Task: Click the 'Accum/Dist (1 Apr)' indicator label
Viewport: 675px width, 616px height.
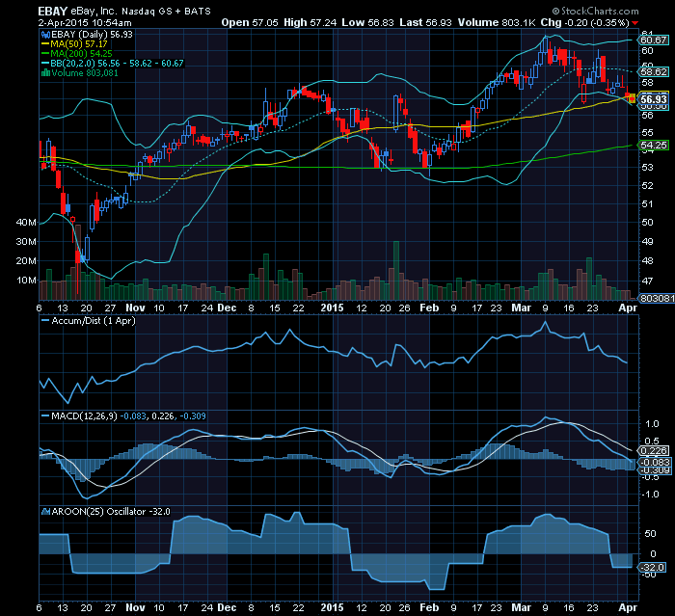Action: pos(94,321)
